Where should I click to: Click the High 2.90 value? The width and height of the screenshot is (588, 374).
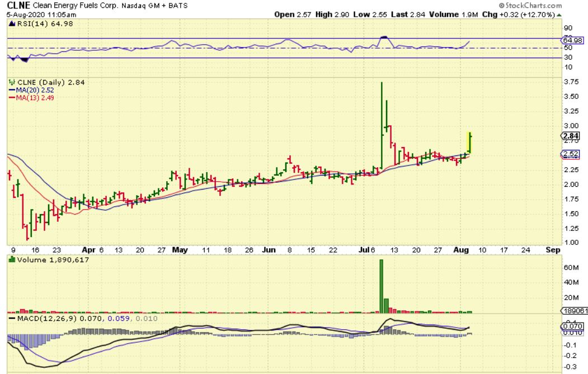[x=332, y=15]
